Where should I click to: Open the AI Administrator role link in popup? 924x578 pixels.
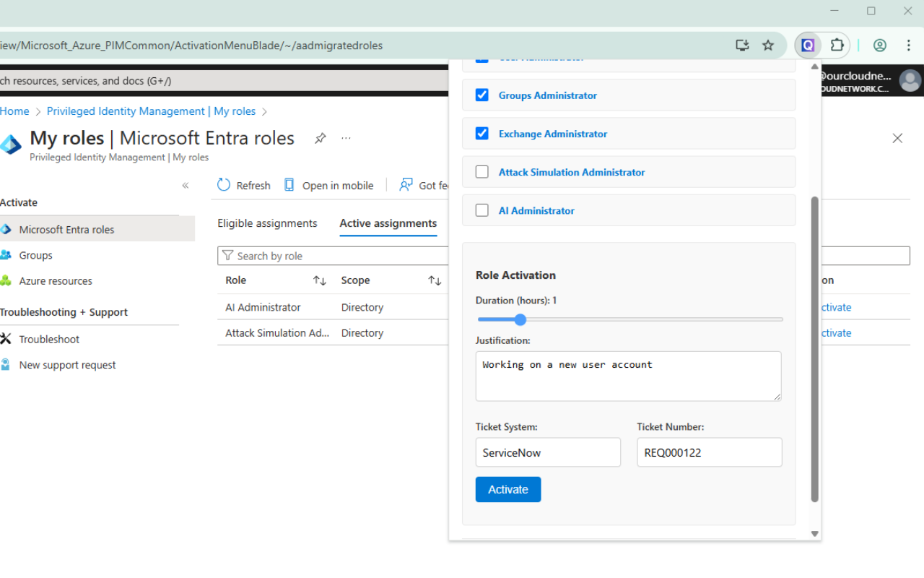[x=536, y=210]
